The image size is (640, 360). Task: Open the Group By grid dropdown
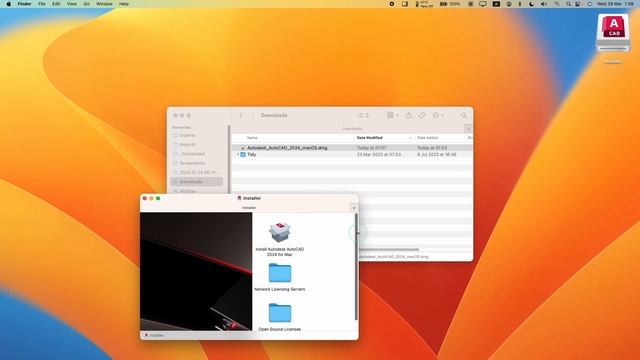tap(392, 116)
